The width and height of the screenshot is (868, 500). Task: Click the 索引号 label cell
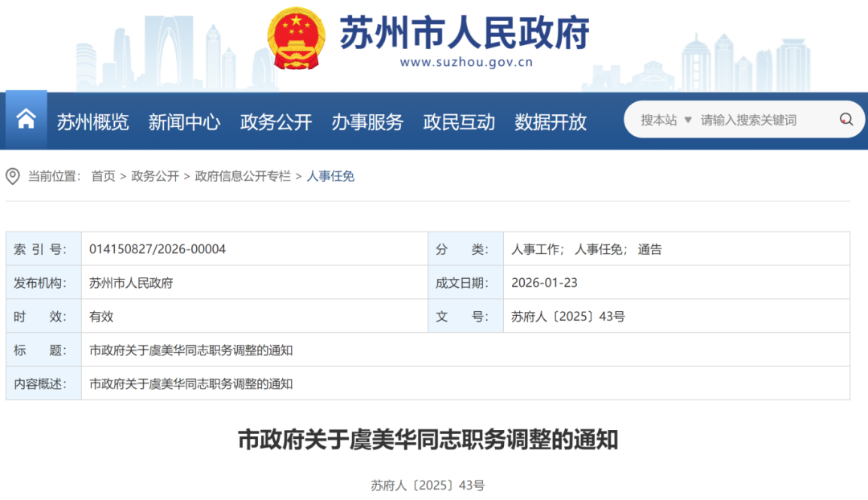43,249
